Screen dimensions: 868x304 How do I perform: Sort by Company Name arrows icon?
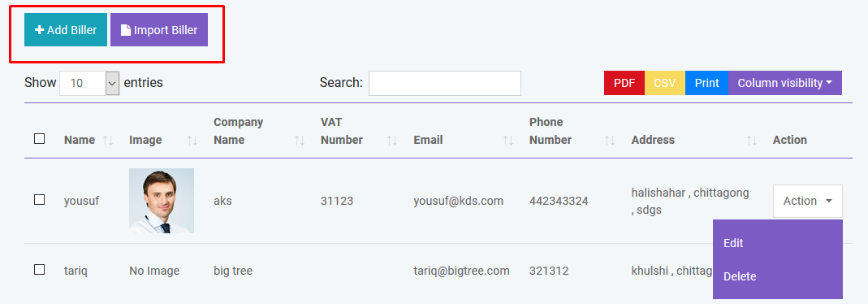point(300,141)
